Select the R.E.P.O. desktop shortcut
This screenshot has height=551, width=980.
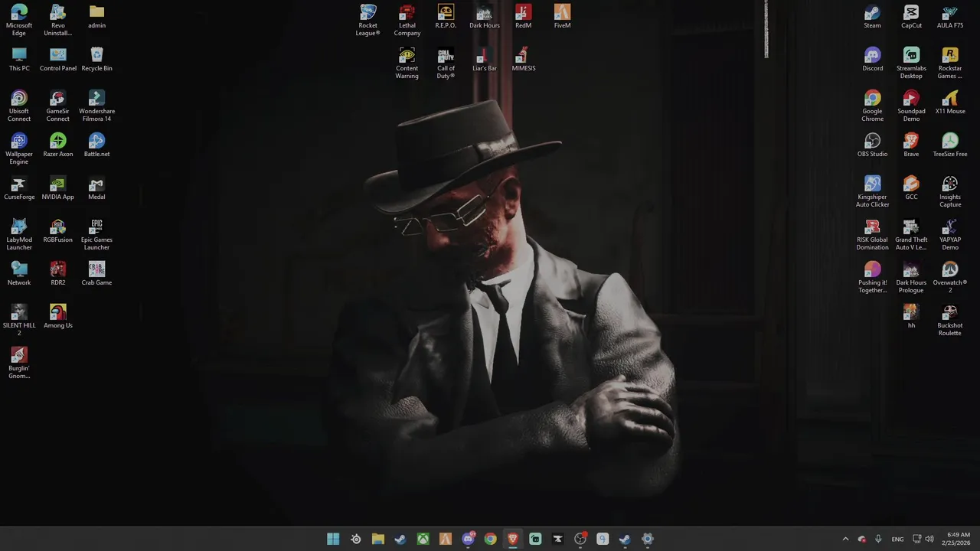(446, 16)
